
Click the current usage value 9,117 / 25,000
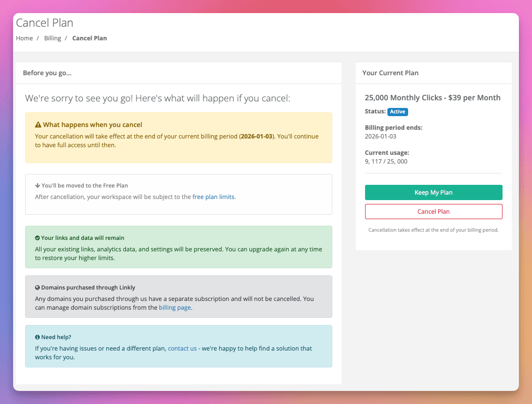pos(386,161)
